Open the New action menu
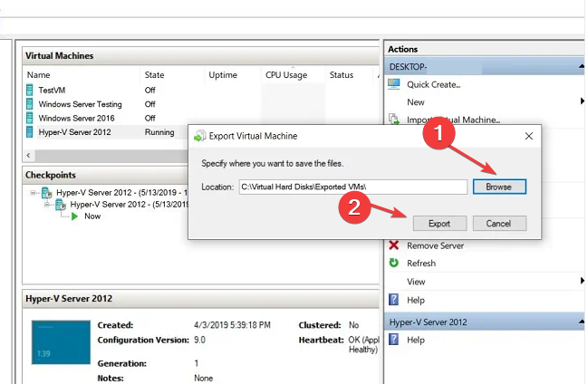Viewport: 588px width, 384px height. [416, 102]
